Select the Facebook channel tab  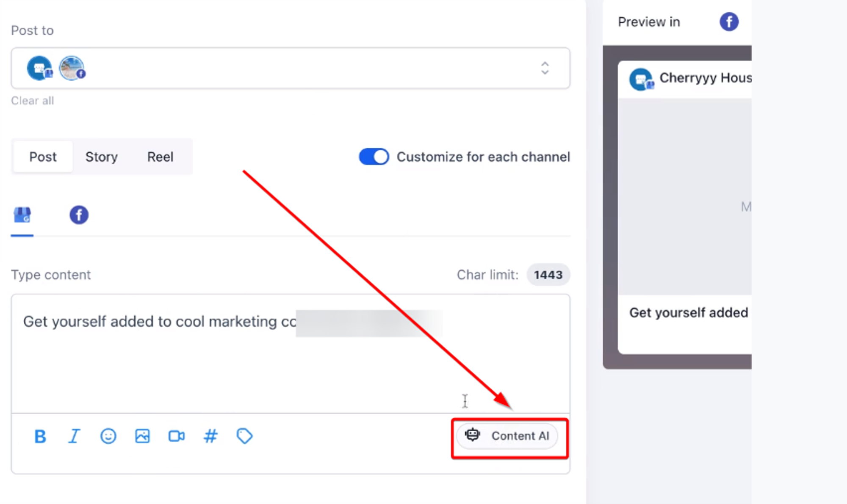tap(79, 215)
